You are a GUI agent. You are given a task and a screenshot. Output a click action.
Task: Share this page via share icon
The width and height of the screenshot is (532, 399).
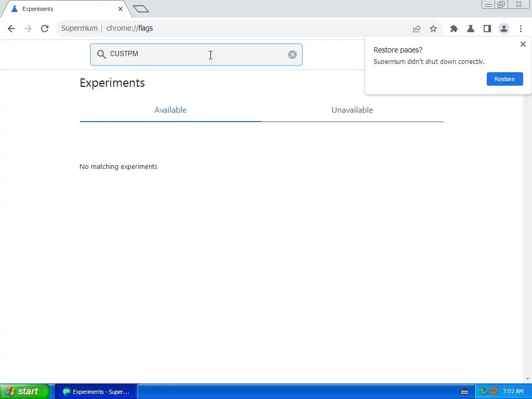417,29
